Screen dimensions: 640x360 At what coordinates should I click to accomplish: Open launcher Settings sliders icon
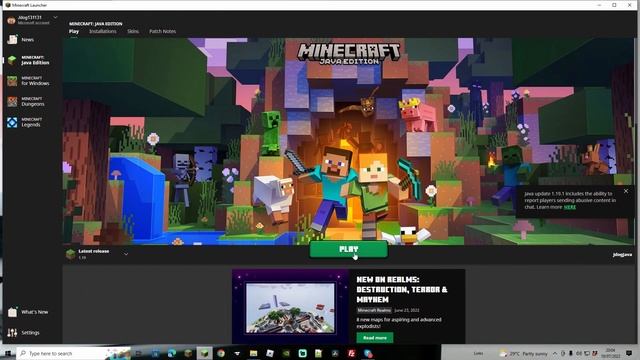[12, 333]
